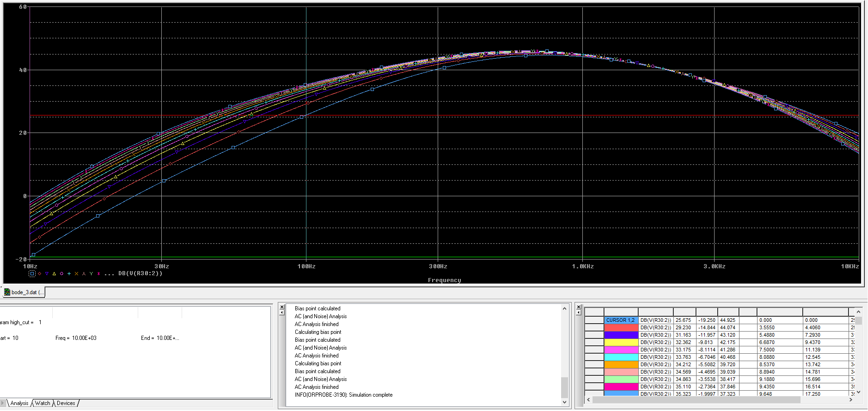Click the cyan plus trace symbol in legend
868x411 pixels.
tap(69, 274)
